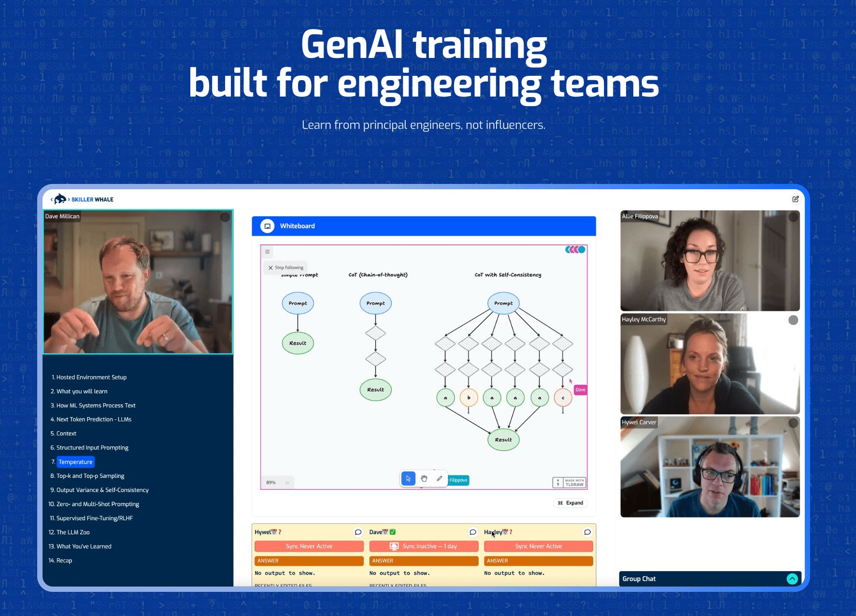Click the Made with TLDRAW badge
Image resolution: width=856 pixels, height=616 pixels.
569,482
